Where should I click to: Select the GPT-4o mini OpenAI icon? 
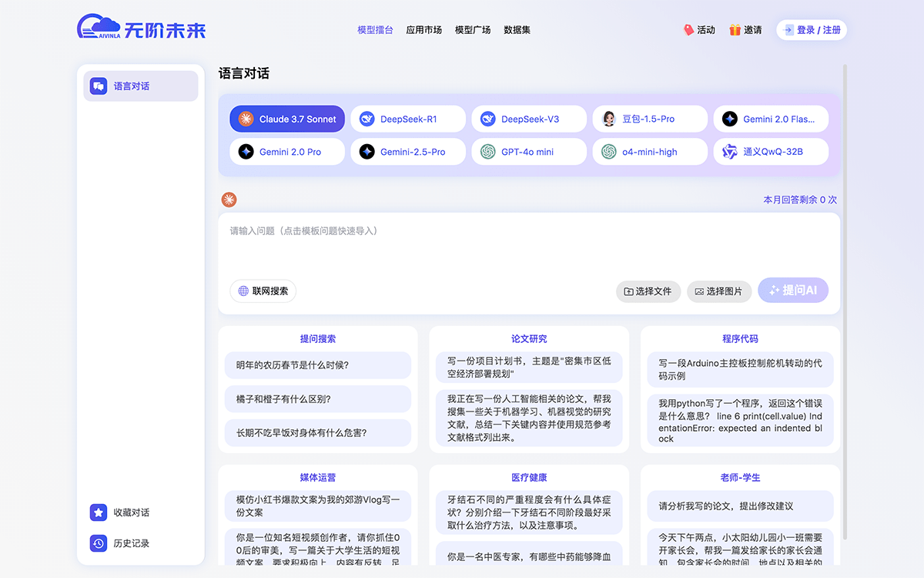pos(488,152)
